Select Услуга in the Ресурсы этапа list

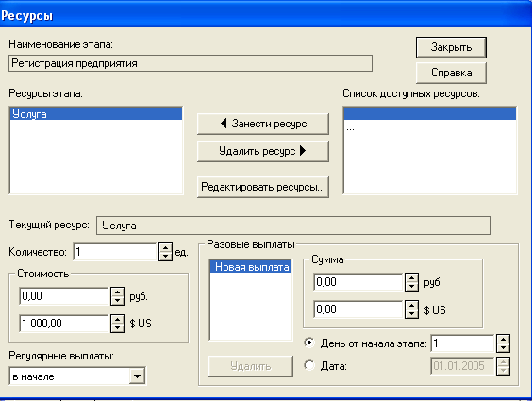click(96, 114)
